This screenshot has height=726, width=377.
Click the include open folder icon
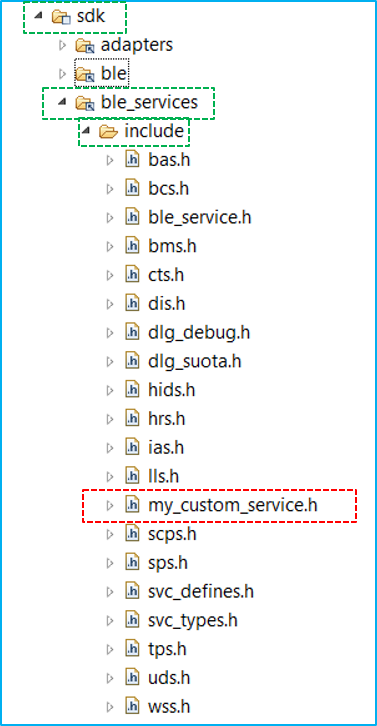click(108, 131)
